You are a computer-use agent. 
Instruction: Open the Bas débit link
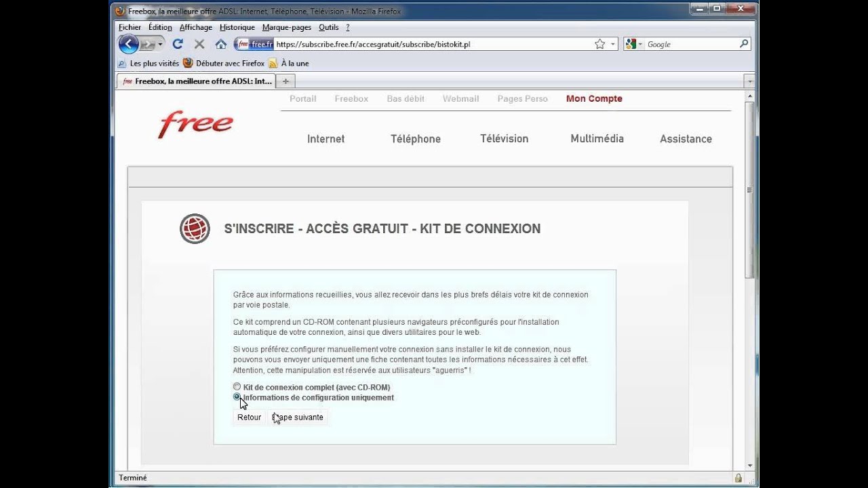click(x=406, y=98)
